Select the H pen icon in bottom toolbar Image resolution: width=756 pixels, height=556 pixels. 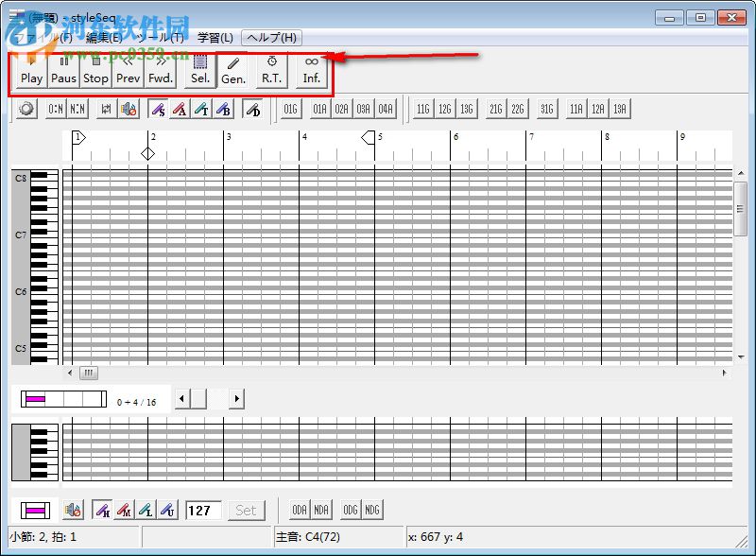tap(104, 510)
